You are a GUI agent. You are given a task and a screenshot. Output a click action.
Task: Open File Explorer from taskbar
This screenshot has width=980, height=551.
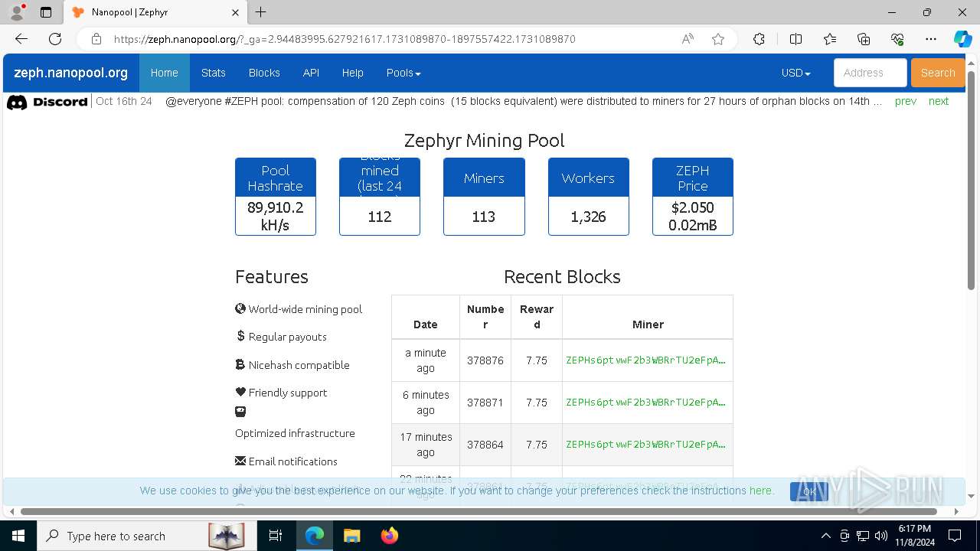click(351, 536)
